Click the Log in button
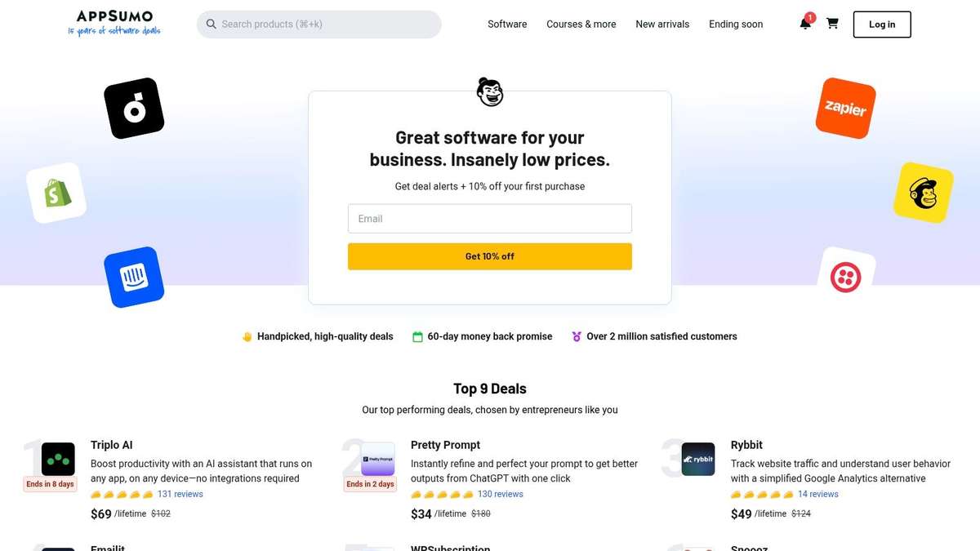The width and height of the screenshot is (980, 551). coord(881,24)
